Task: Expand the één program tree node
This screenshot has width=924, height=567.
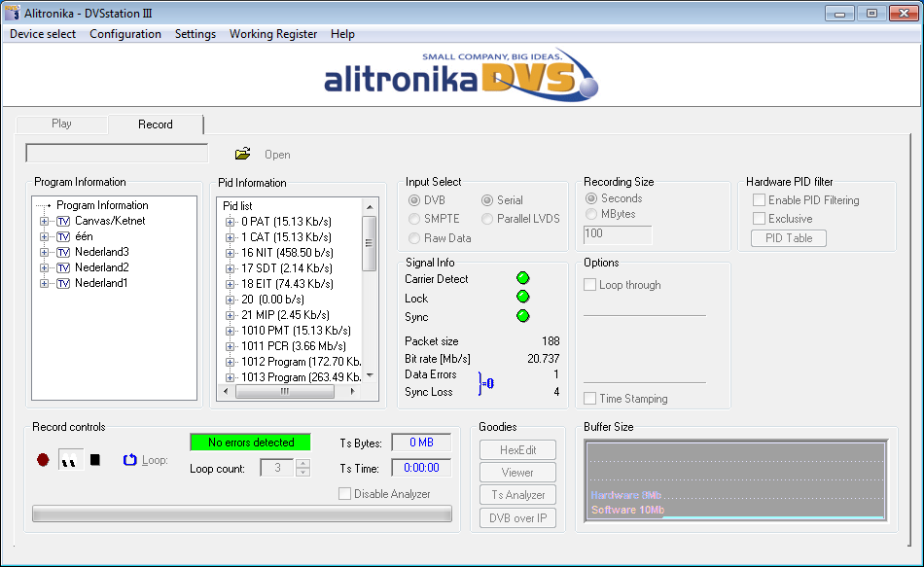Action: click(x=44, y=236)
